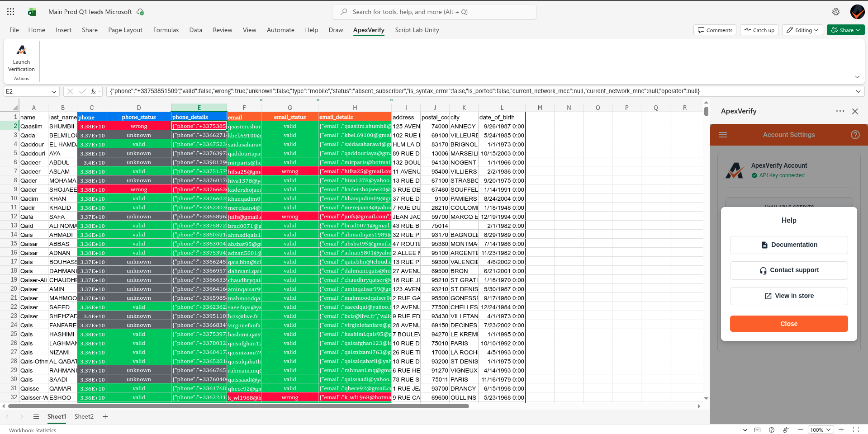
Task: Click the zoom out minus control
Action: [800, 430]
